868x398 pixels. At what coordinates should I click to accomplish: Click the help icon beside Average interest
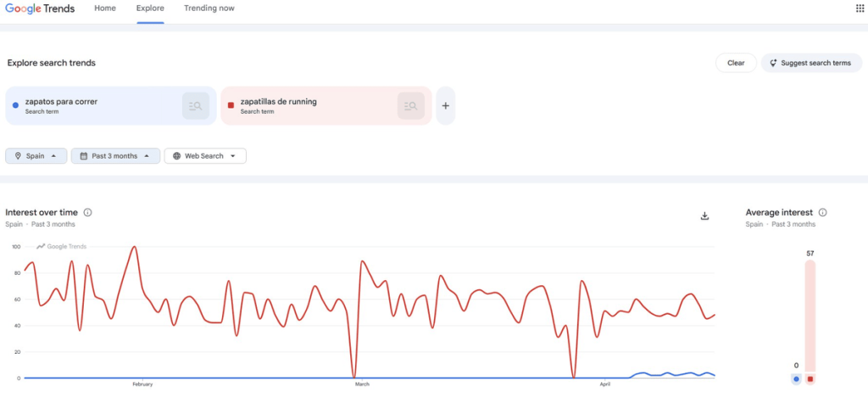click(822, 213)
